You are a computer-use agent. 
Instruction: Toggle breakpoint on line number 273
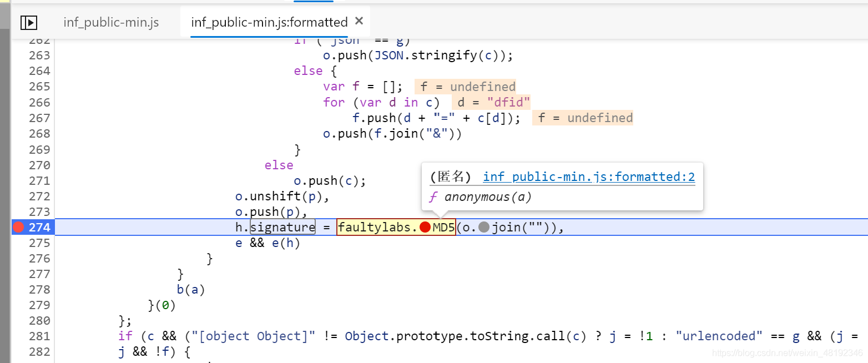39,211
